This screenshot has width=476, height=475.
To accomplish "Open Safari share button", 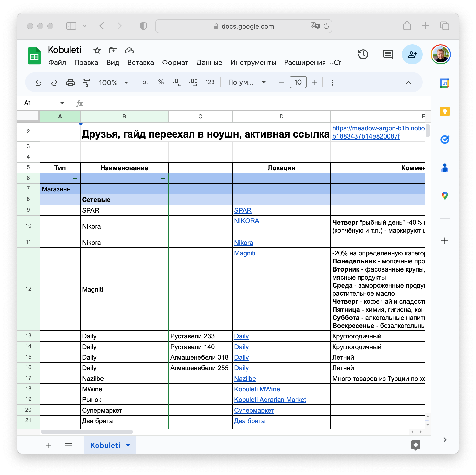I will coord(407,26).
